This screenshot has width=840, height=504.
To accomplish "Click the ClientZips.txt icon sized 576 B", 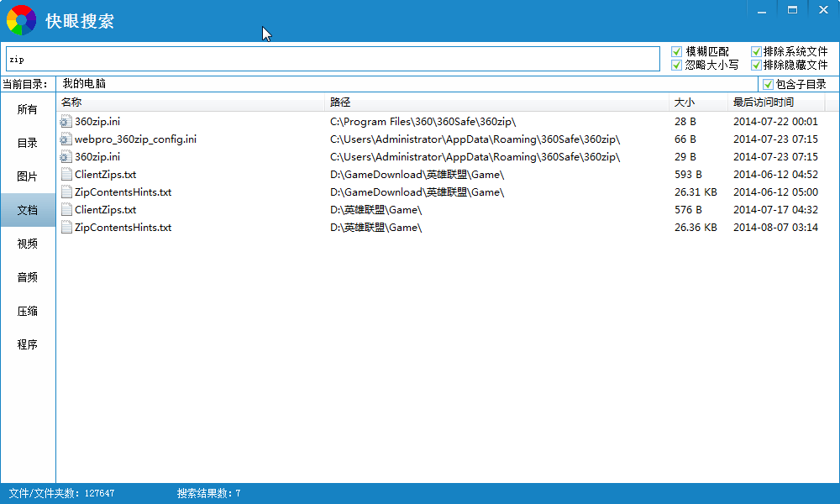I will (x=66, y=210).
